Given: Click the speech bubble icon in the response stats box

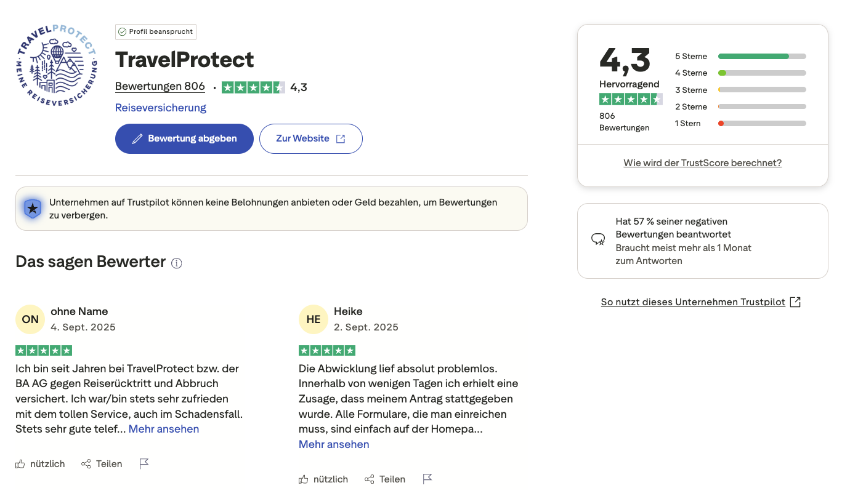Looking at the screenshot, I should pyautogui.click(x=598, y=239).
